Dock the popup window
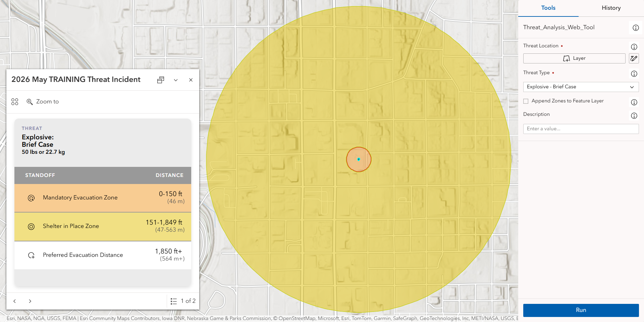This screenshot has width=644, height=322. coord(161,80)
